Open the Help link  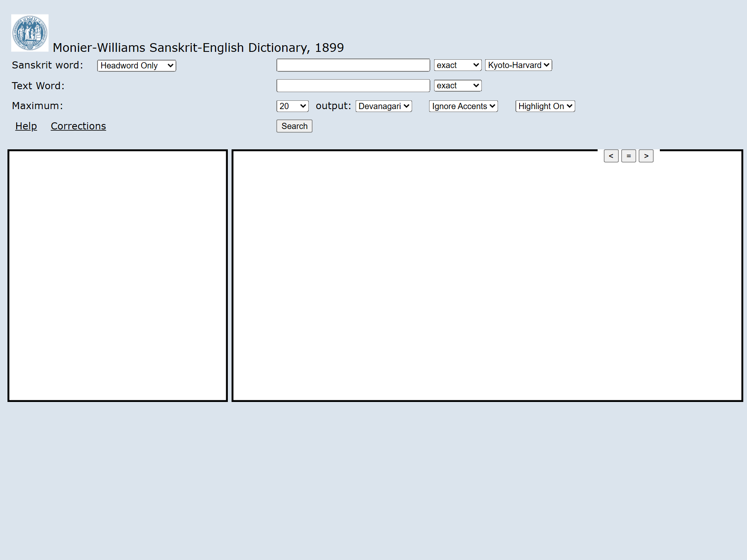[x=26, y=126]
